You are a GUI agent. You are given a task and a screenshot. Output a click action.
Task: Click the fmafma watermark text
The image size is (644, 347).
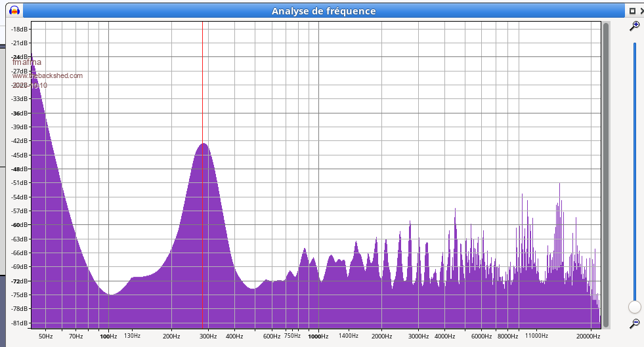click(26, 63)
